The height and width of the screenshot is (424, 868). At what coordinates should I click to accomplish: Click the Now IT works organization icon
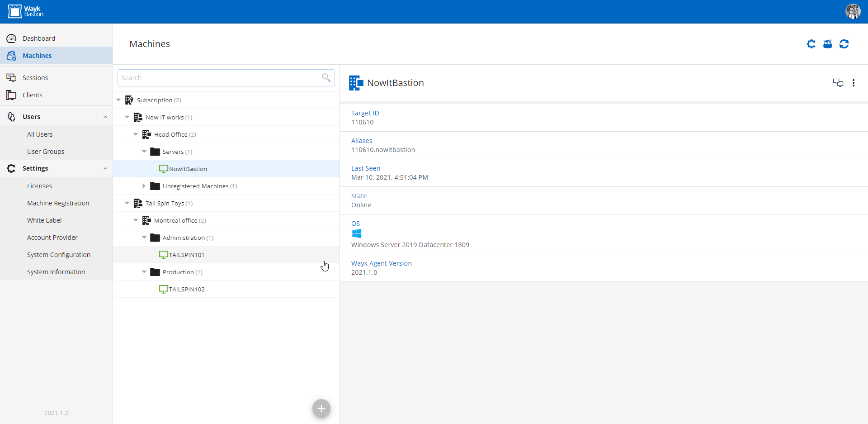click(x=138, y=117)
